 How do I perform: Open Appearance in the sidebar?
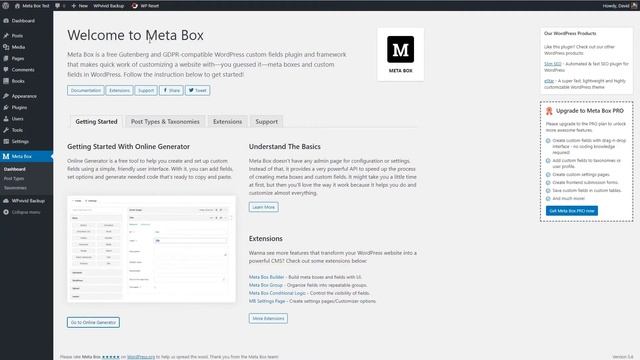26,96
